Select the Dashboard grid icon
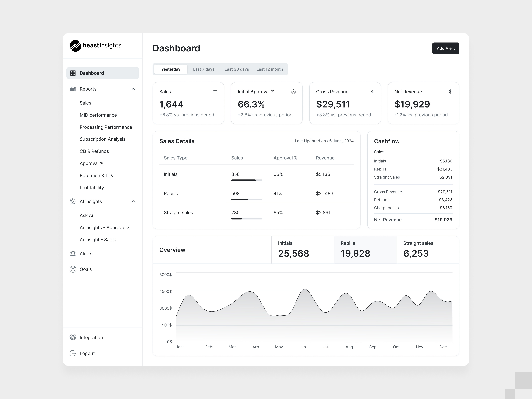The image size is (532, 399). tap(73, 73)
